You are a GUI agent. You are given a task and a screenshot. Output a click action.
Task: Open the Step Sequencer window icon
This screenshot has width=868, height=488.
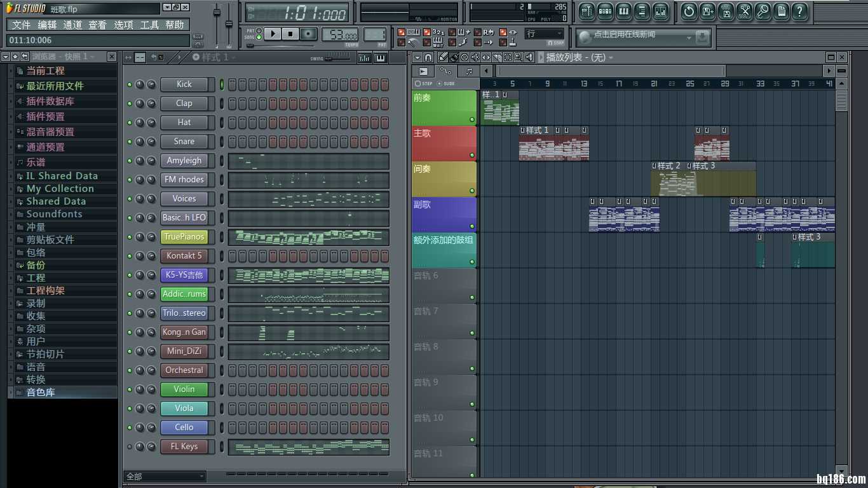click(605, 11)
